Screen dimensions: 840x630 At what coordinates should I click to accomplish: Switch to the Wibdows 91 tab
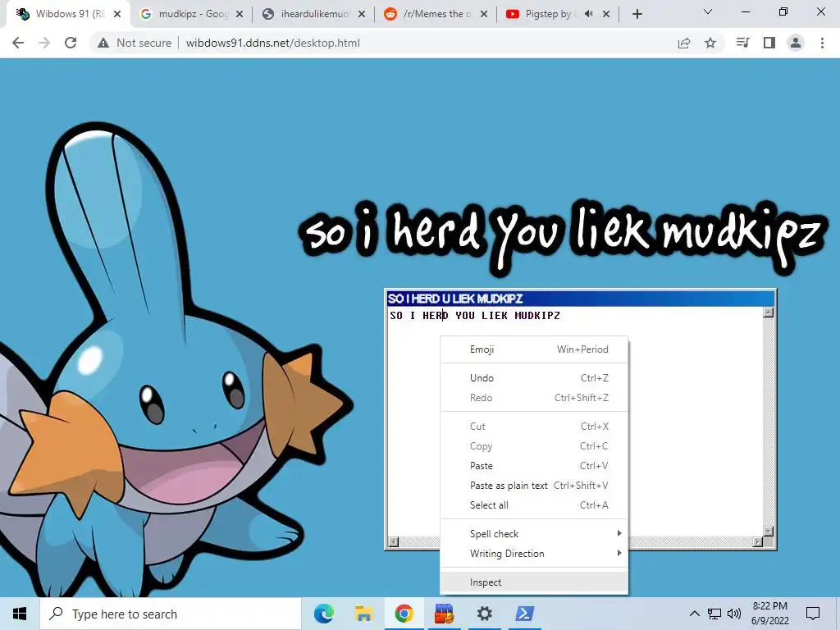point(68,14)
